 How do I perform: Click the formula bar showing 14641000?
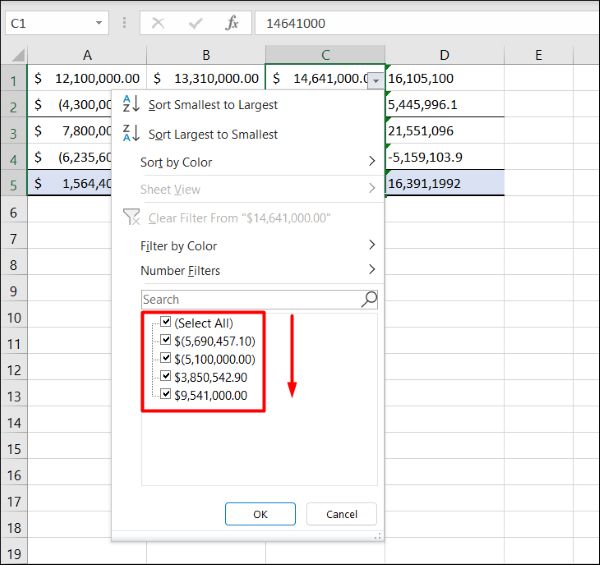tap(427, 23)
